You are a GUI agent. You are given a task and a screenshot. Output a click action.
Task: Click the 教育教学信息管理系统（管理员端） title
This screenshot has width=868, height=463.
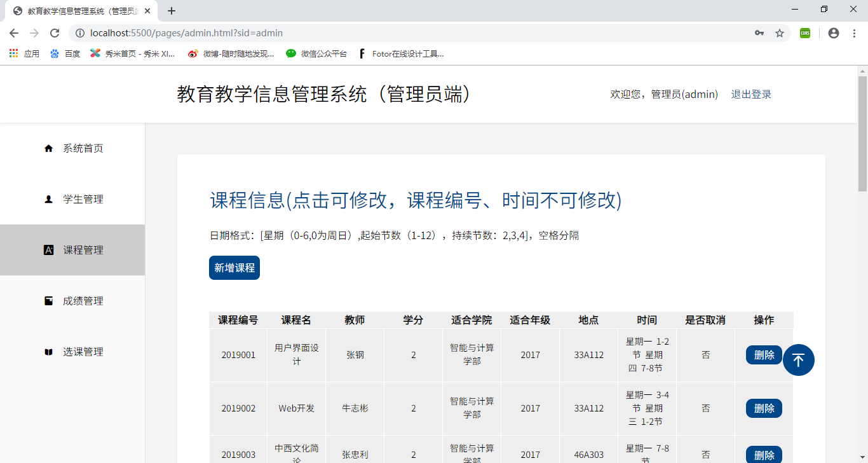pos(326,94)
